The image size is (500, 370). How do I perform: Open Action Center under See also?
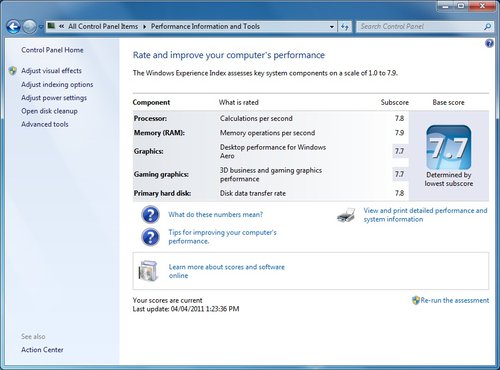pyautogui.click(x=42, y=350)
